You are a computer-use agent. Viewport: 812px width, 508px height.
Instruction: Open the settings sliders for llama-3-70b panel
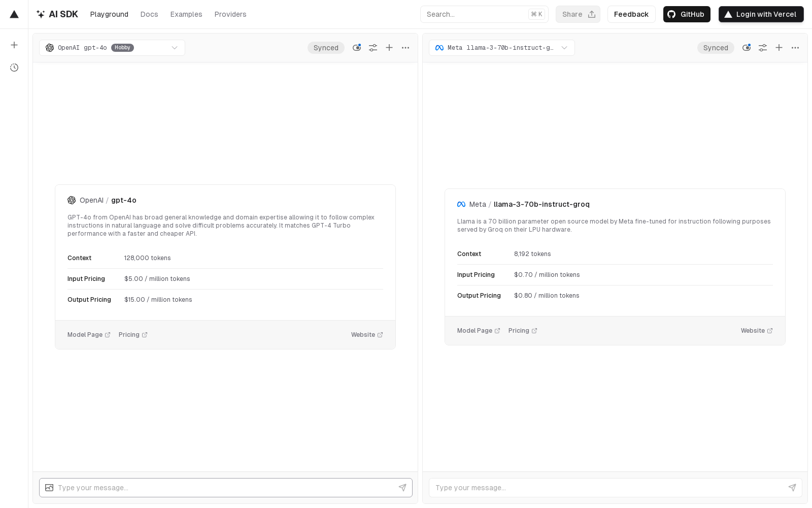tap(763, 47)
